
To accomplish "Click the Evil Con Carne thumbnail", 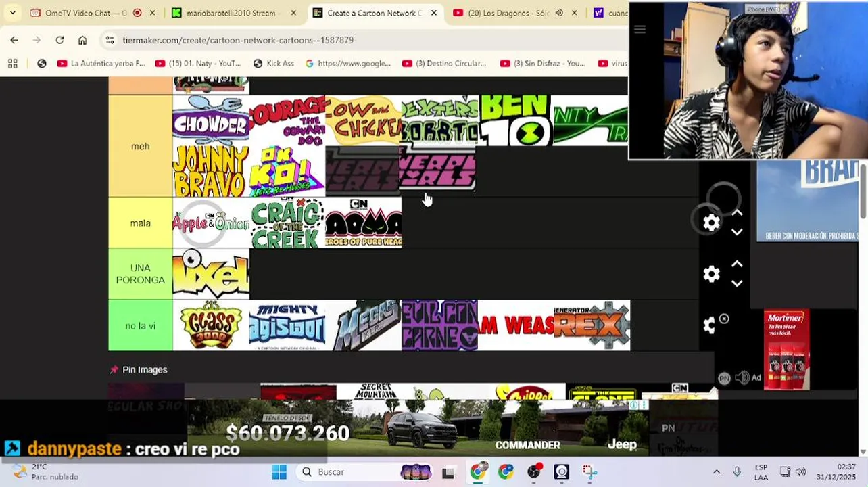I will coord(440,325).
